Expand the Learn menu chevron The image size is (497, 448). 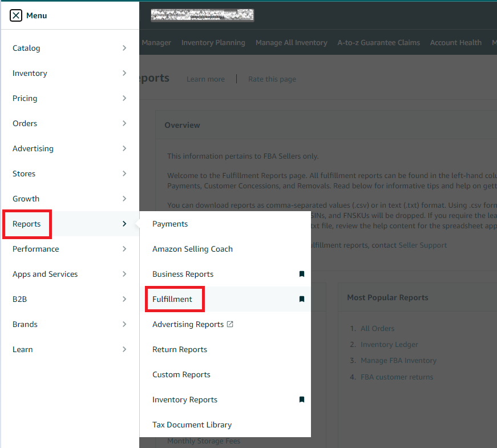tap(124, 349)
